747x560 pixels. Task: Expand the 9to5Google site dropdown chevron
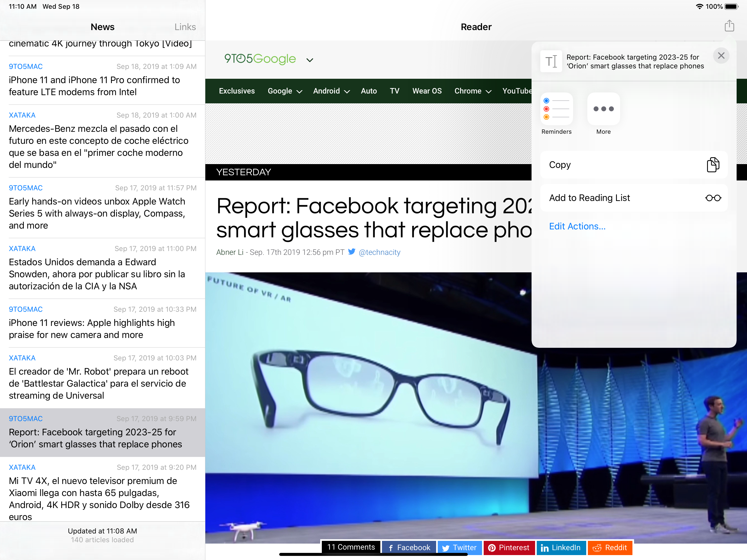click(310, 60)
